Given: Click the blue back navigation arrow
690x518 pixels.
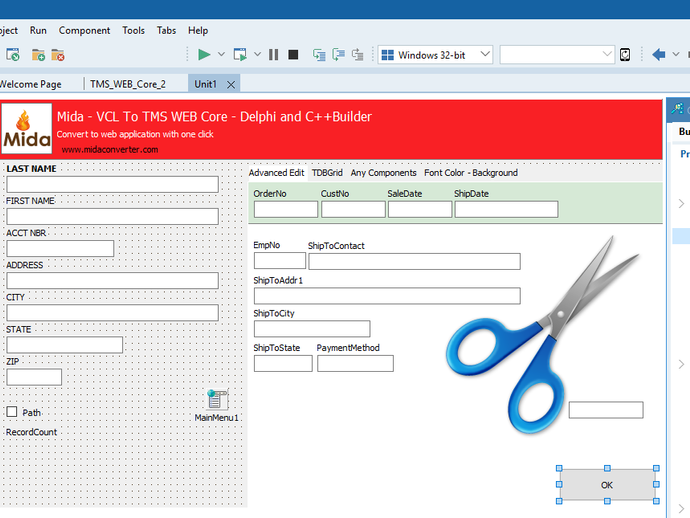Looking at the screenshot, I should [658, 55].
